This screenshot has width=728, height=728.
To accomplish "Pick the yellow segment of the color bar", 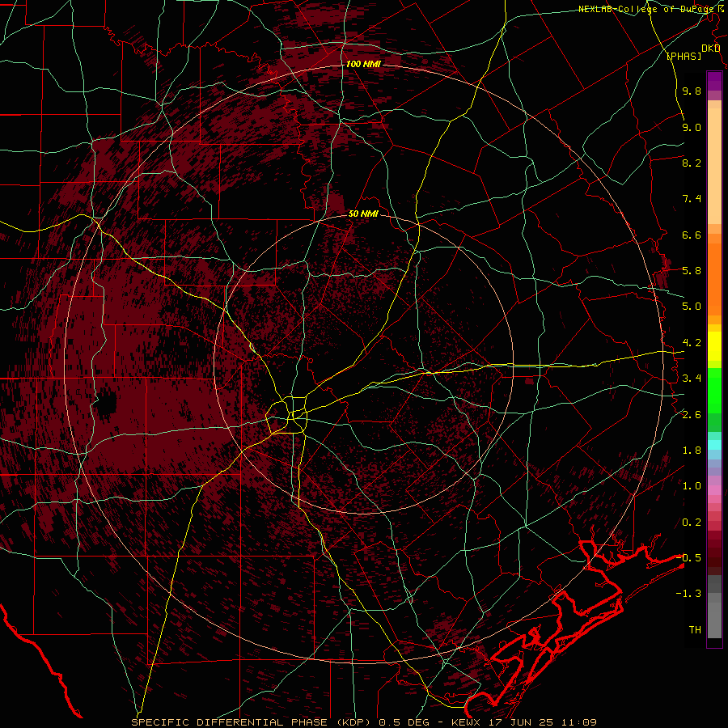I will click(x=714, y=346).
